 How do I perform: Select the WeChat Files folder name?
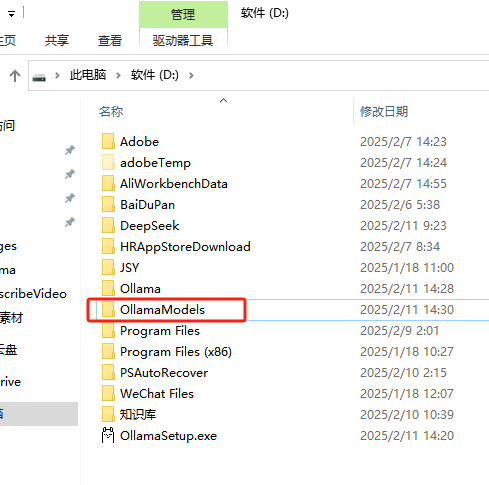(157, 394)
